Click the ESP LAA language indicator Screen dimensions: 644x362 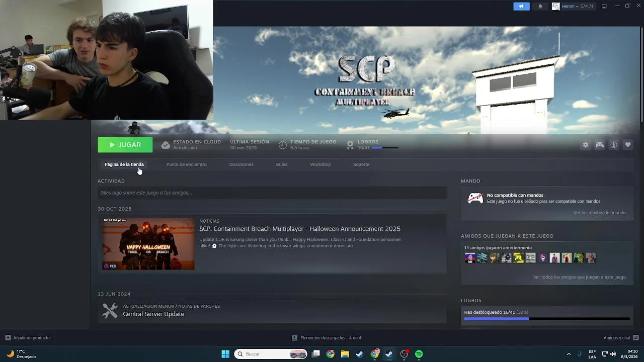592,354
